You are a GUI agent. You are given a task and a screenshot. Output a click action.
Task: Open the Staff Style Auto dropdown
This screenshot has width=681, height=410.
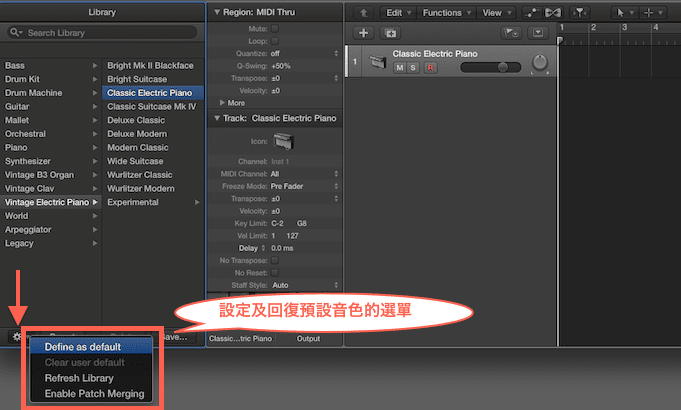tap(304, 285)
